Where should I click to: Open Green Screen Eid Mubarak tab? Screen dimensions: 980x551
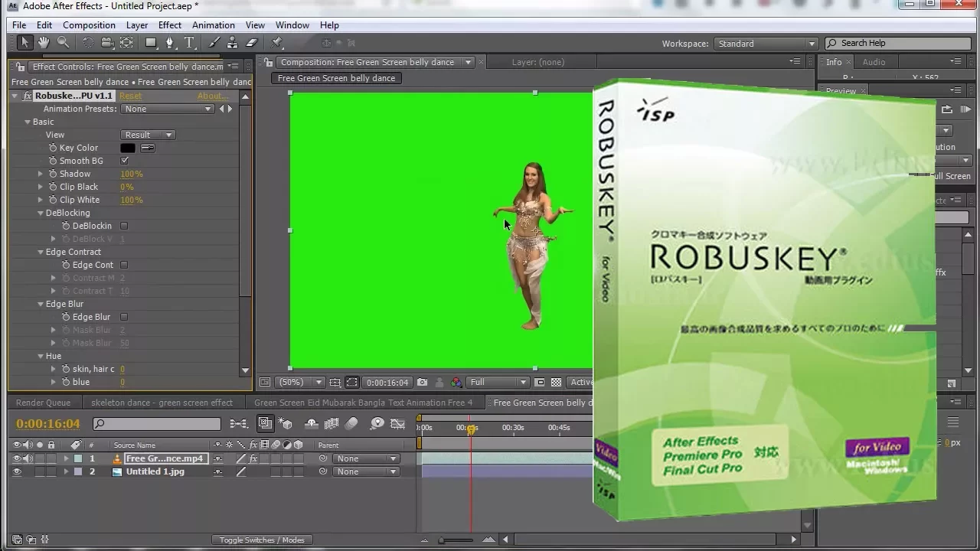tap(363, 403)
